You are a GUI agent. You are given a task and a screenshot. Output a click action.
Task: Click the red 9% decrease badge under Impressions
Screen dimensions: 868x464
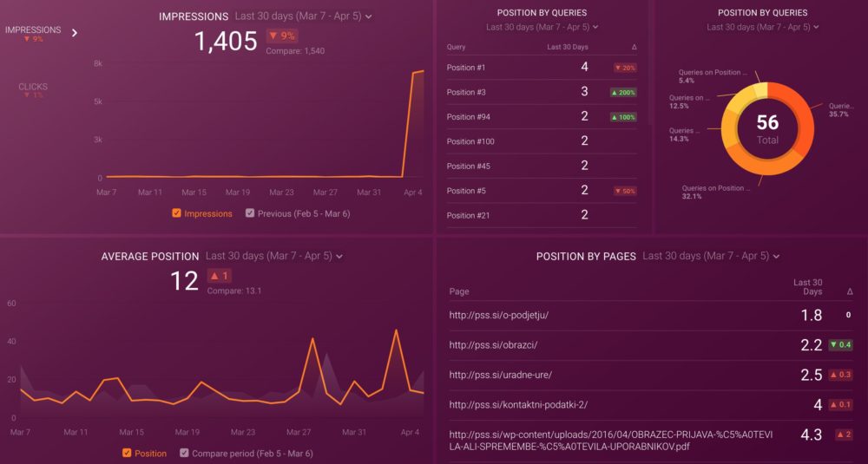click(281, 36)
